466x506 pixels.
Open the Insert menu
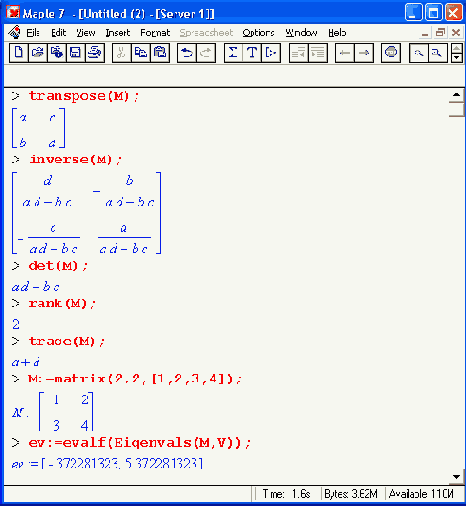(118, 33)
